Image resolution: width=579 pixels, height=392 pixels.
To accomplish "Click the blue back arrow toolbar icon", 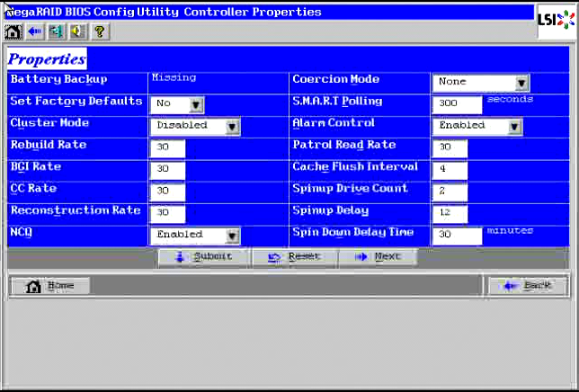I will pos(34,31).
